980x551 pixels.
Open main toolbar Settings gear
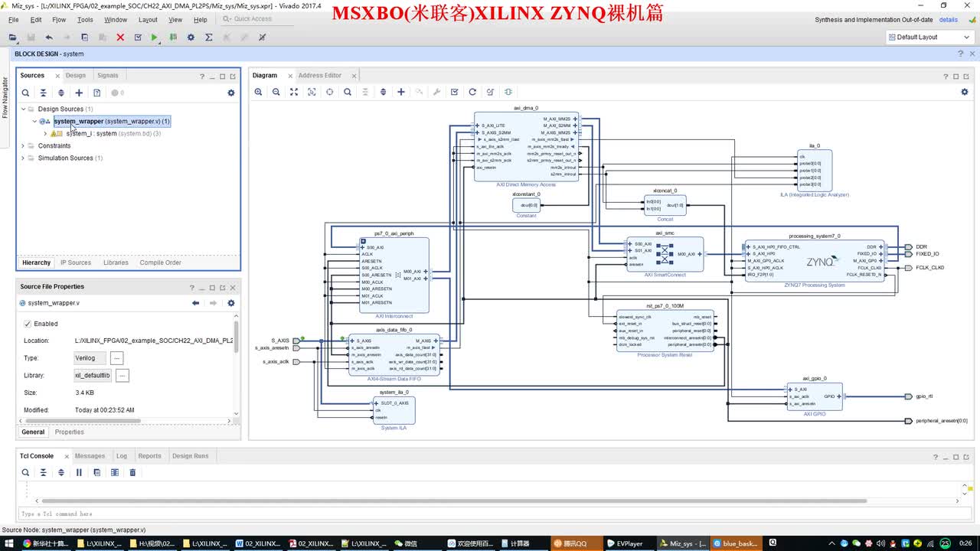(x=191, y=37)
